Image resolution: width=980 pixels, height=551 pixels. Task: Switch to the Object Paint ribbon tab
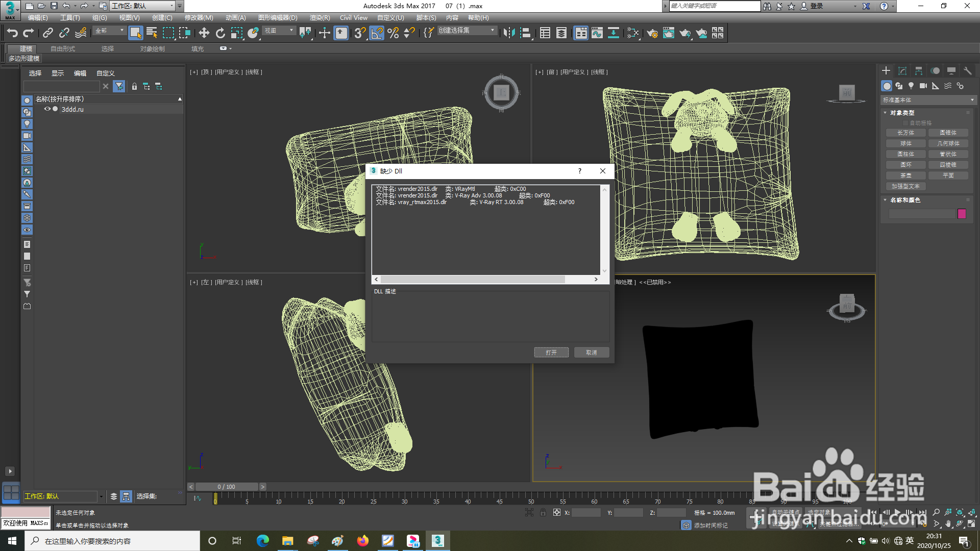[x=152, y=49]
